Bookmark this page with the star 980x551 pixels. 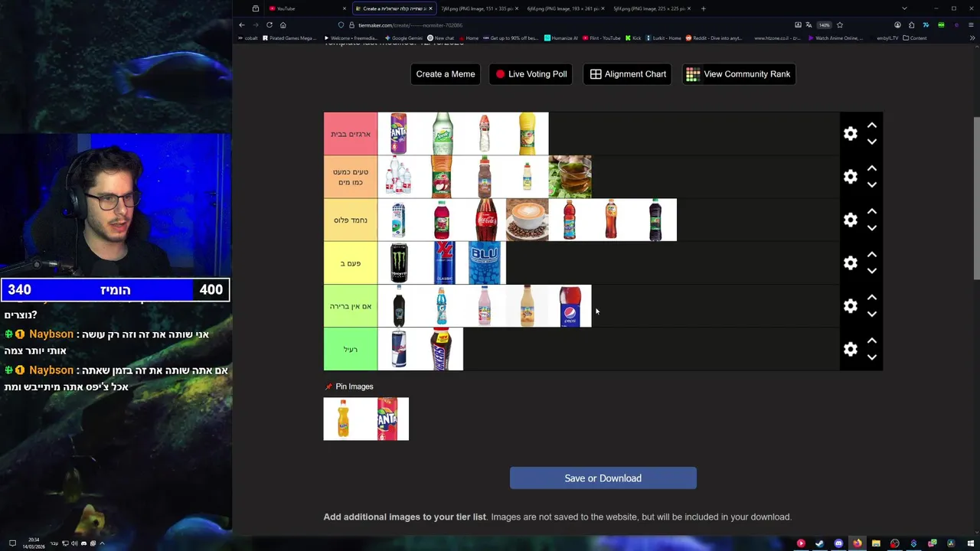click(x=840, y=24)
